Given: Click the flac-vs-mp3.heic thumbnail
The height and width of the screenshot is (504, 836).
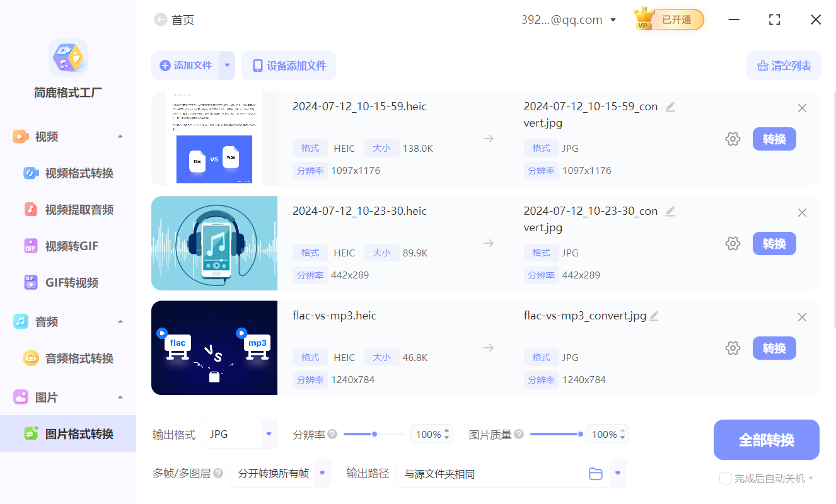Looking at the screenshot, I should click(x=214, y=348).
